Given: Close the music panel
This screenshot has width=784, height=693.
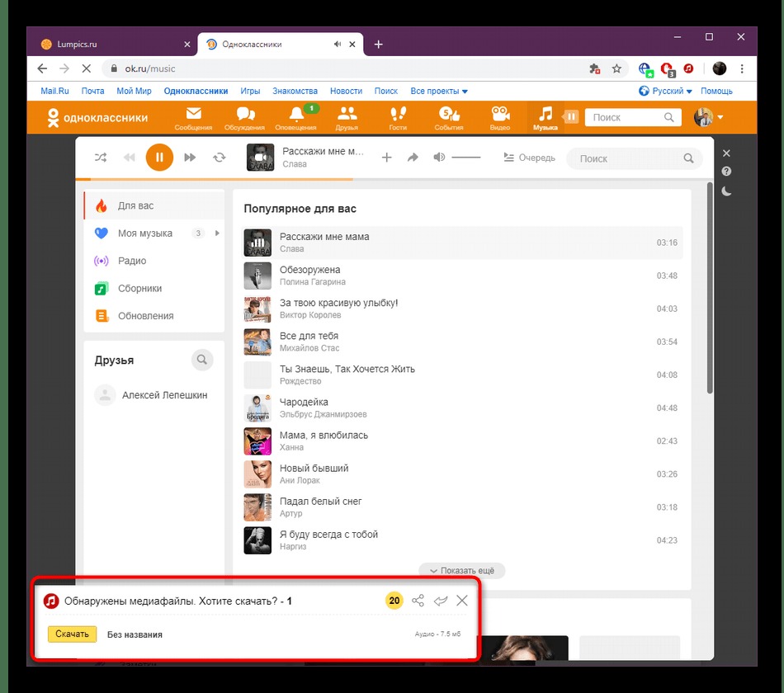Looking at the screenshot, I should 726,153.
